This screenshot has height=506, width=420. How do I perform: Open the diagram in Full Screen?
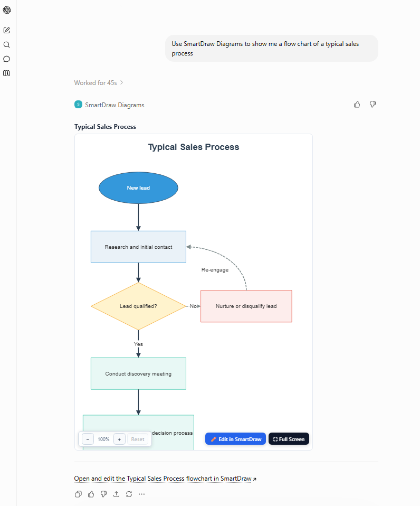click(289, 439)
